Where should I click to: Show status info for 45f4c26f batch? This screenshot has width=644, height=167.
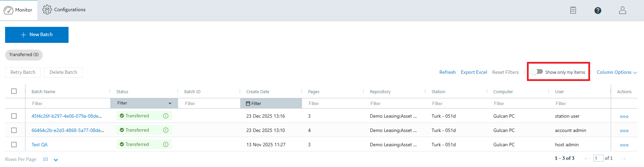[x=166, y=116]
